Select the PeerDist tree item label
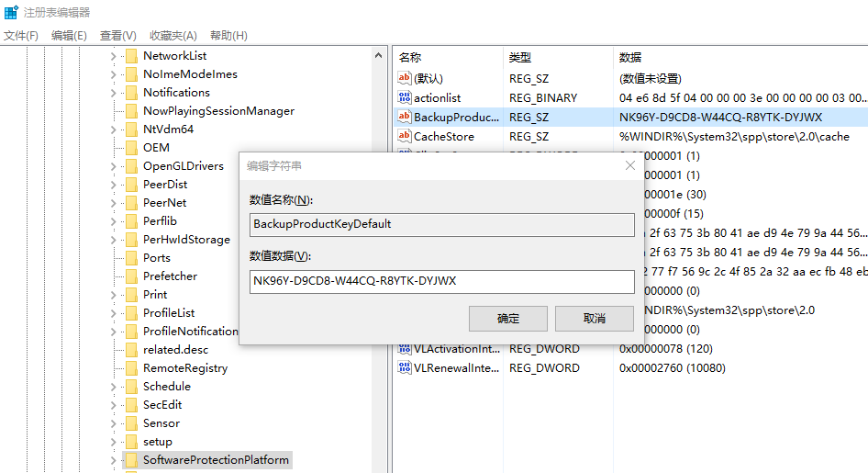Image resolution: width=868 pixels, height=473 pixels. pyautogui.click(x=165, y=185)
